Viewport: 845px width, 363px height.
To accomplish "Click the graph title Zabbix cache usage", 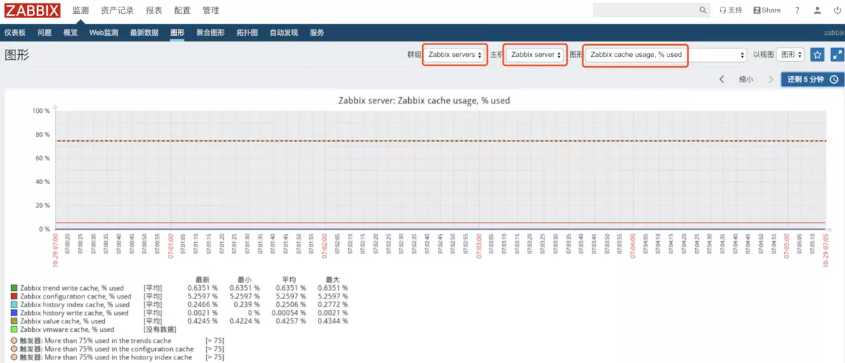I will [424, 100].
